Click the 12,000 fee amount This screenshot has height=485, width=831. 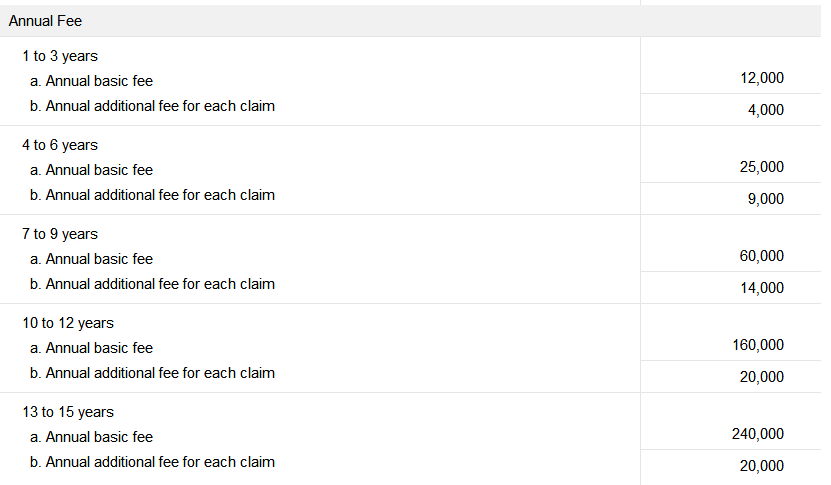click(762, 78)
